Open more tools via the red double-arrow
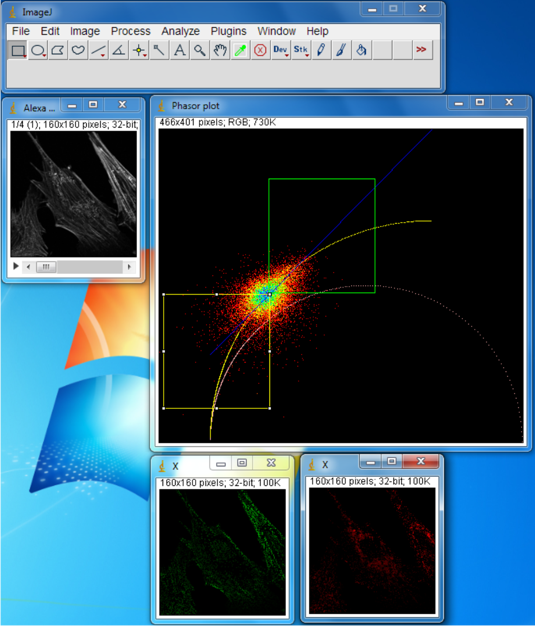The image size is (535, 626). pyautogui.click(x=421, y=50)
